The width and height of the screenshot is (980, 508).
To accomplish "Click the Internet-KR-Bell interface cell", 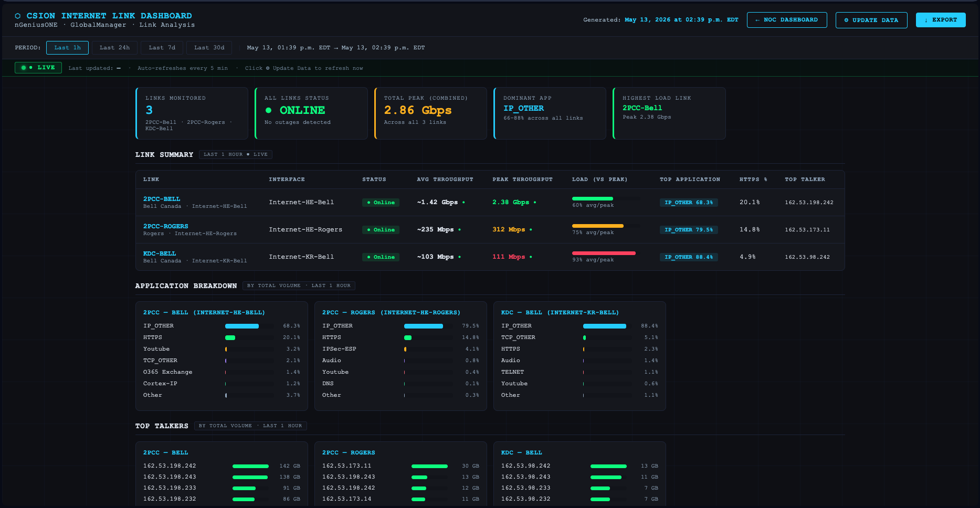I will point(301,257).
